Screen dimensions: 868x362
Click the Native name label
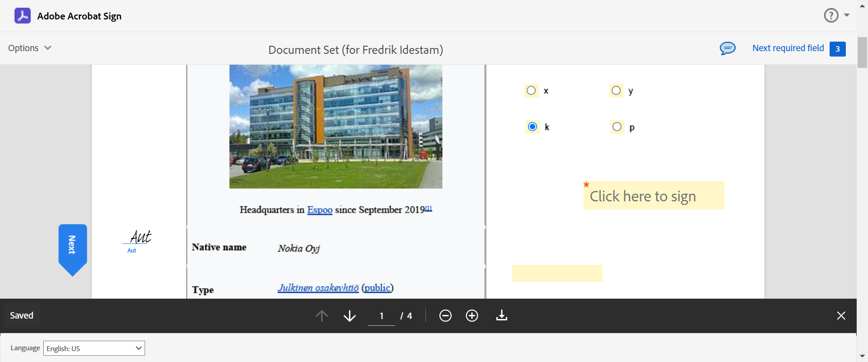point(219,247)
